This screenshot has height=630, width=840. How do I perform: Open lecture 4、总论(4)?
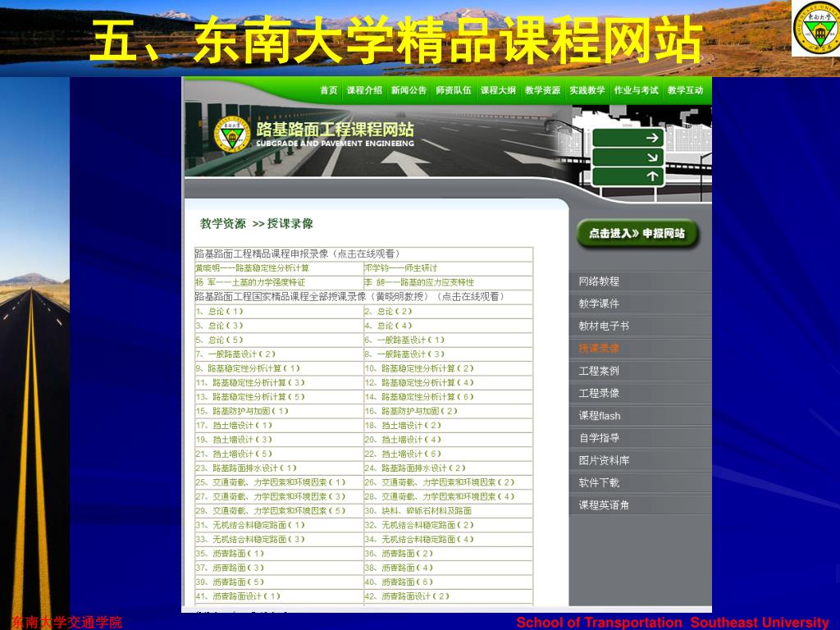point(388,326)
